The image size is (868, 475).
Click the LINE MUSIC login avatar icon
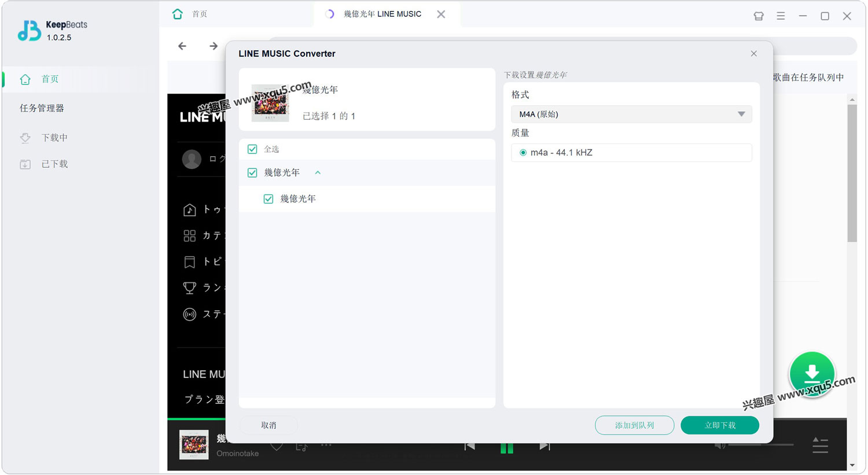(x=192, y=159)
